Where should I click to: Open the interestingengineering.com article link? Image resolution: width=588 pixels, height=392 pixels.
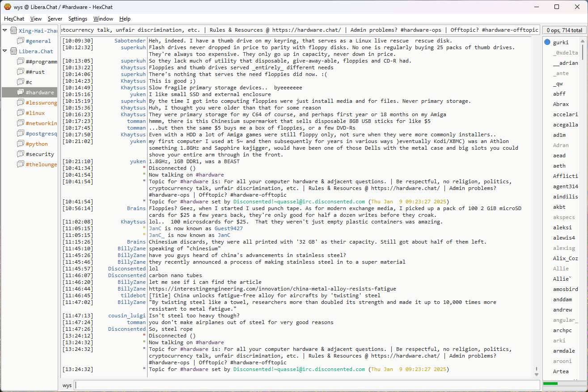pos(272,289)
